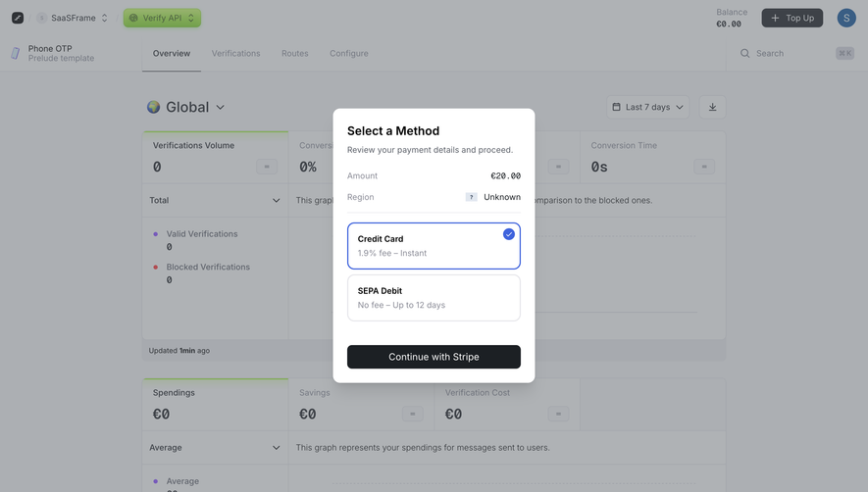868x492 pixels.
Task: Click the Top Up button
Action: pyautogui.click(x=792, y=18)
